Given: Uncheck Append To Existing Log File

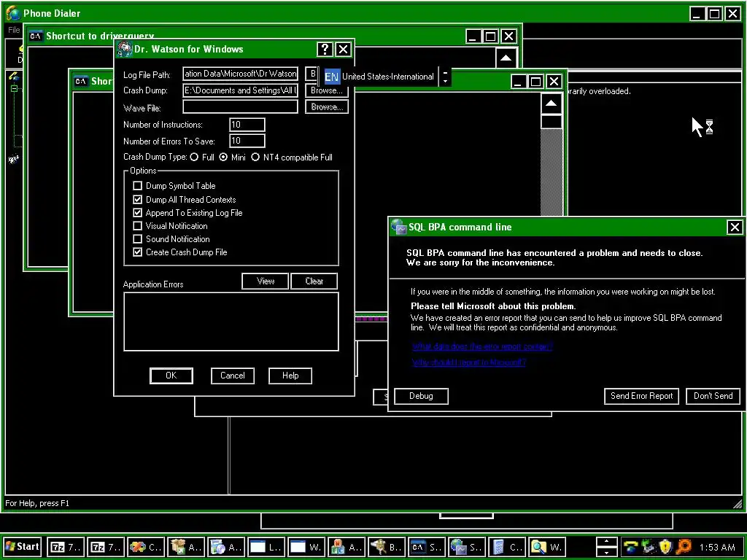Looking at the screenshot, I should click(x=138, y=212).
